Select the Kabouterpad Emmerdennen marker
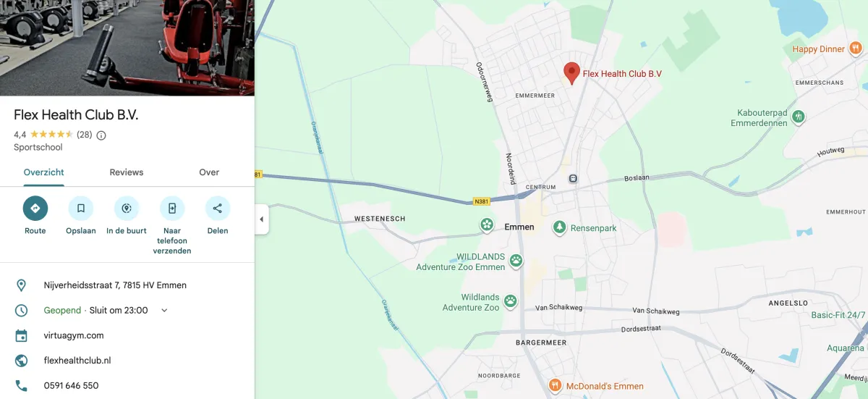 799,116
